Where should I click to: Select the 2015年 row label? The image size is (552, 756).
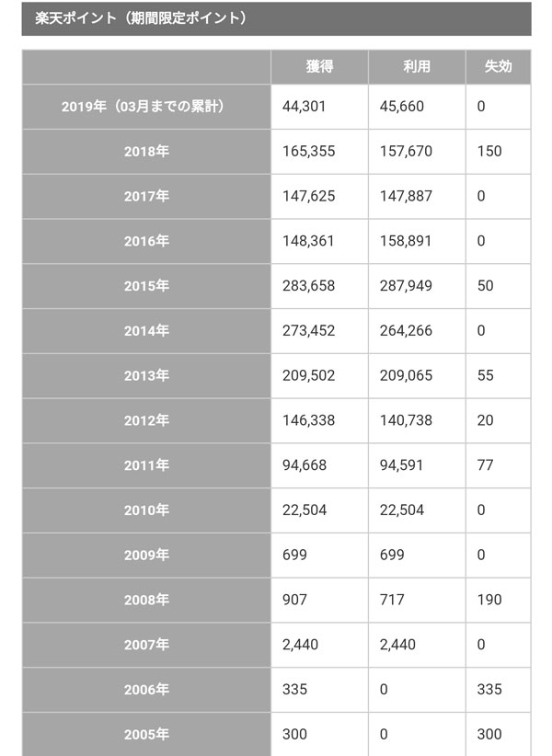point(146,286)
